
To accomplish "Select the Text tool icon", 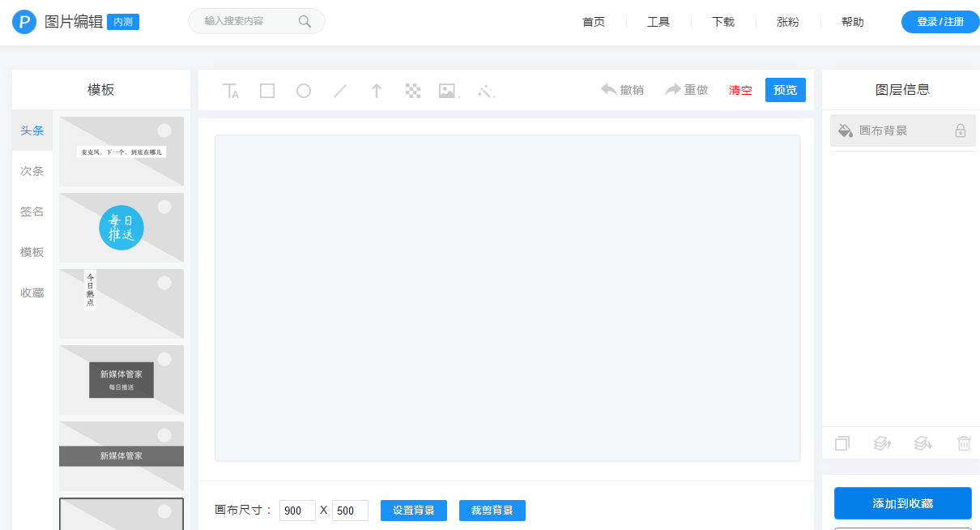I will (x=231, y=91).
